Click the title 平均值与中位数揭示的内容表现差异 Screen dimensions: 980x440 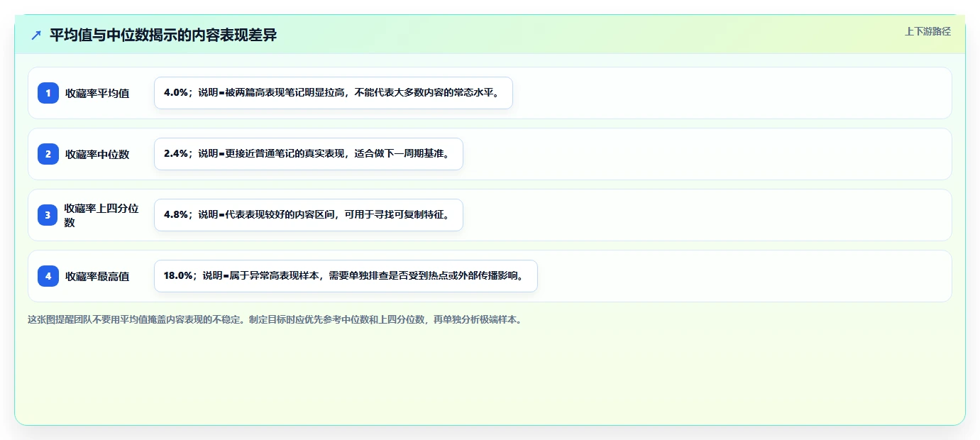[x=163, y=35]
